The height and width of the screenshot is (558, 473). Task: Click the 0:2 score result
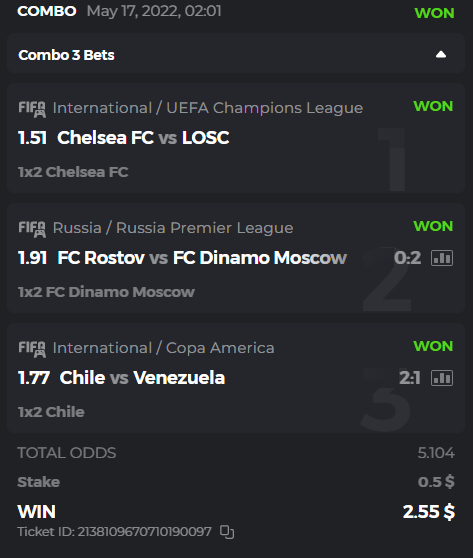(408, 258)
